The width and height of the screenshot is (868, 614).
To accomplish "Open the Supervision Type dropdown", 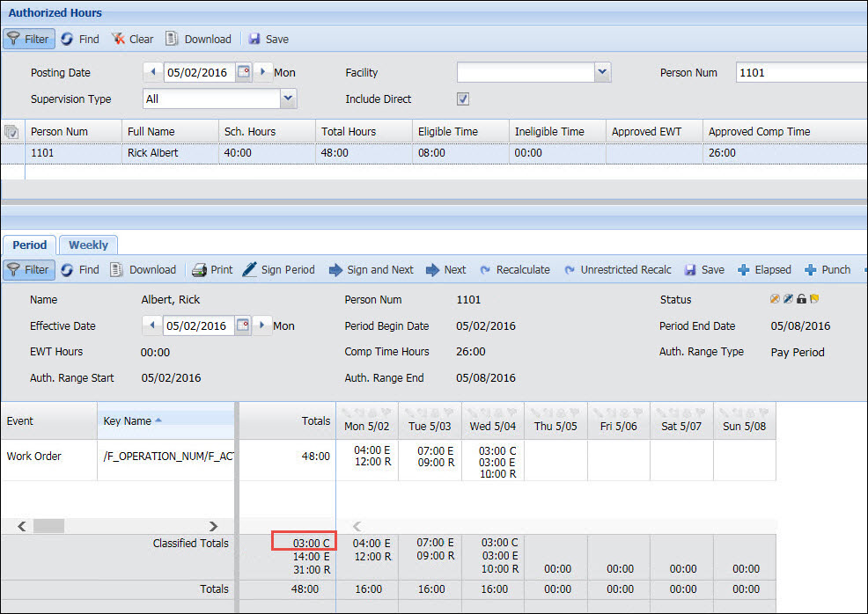I will (288, 99).
